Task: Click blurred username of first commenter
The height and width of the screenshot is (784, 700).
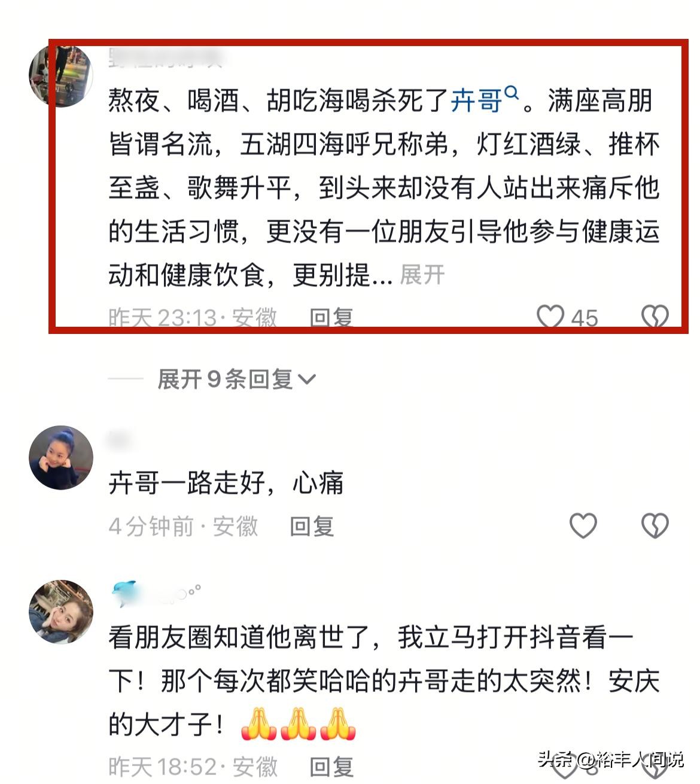Action: [166, 58]
